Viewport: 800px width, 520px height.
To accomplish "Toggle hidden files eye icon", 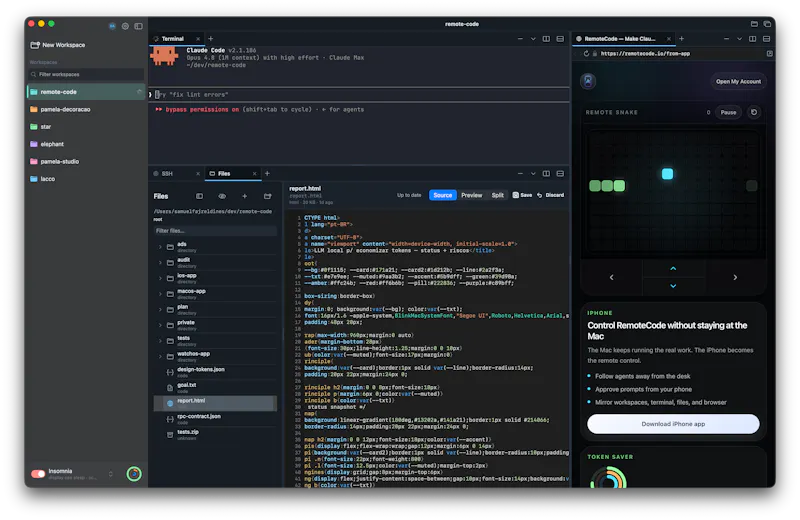I will pos(222,196).
